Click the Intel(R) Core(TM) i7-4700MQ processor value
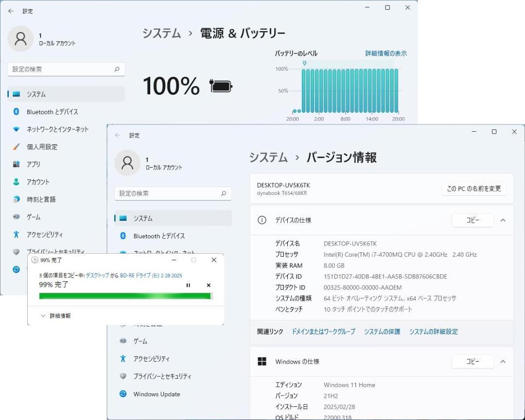Viewport: 525px width, 420px height. click(x=400, y=255)
